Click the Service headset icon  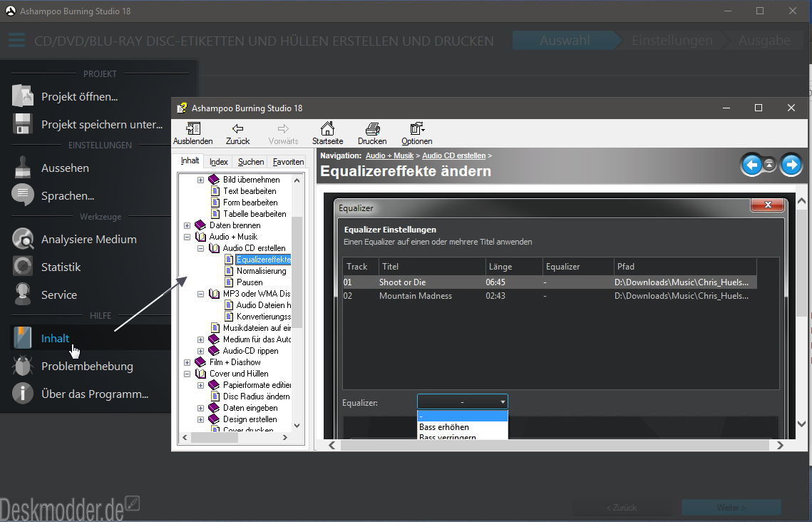[22, 295]
